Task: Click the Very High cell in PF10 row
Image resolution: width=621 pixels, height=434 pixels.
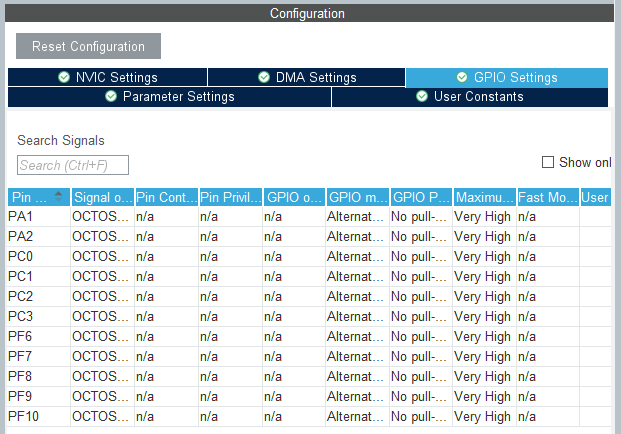Action: click(x=482, y=417)
